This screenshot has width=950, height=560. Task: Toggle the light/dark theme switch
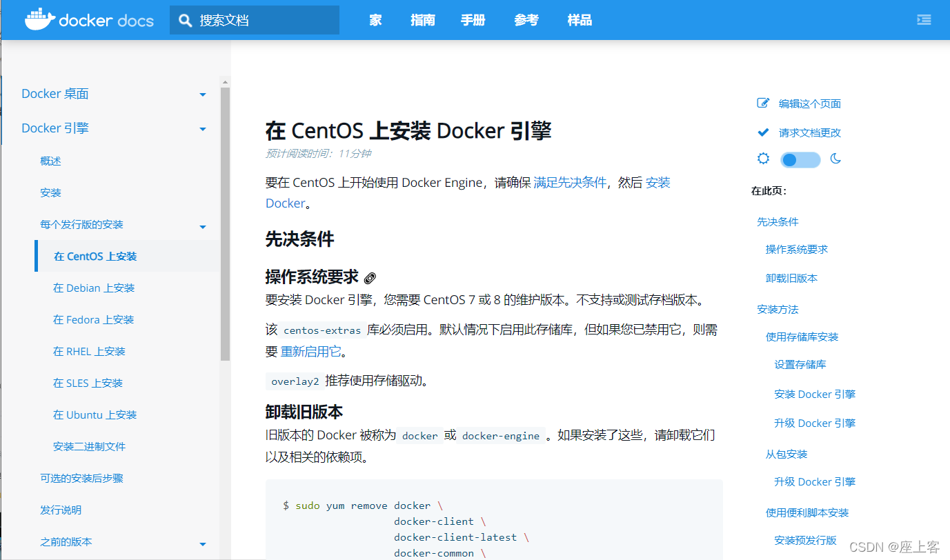[x=800, y=160]
